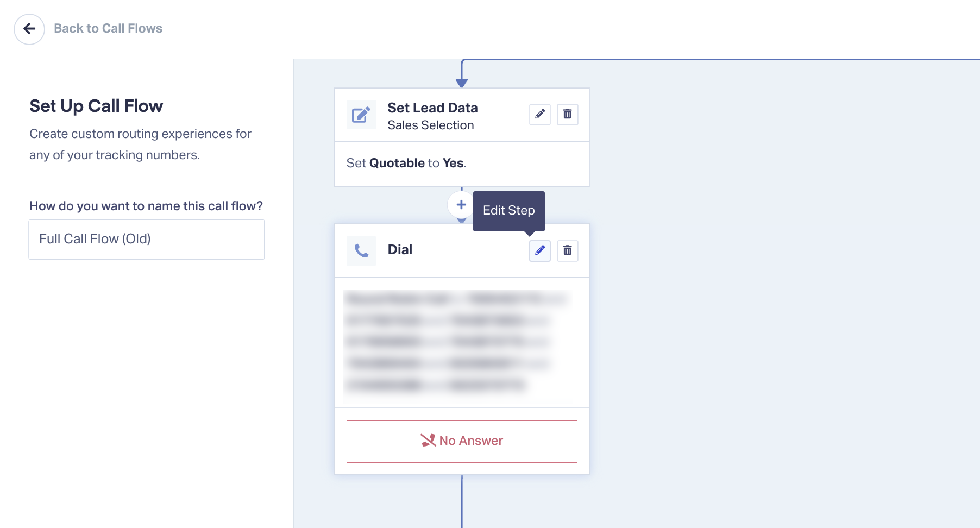Click the call flow name input field

click(x=147, y=240)
